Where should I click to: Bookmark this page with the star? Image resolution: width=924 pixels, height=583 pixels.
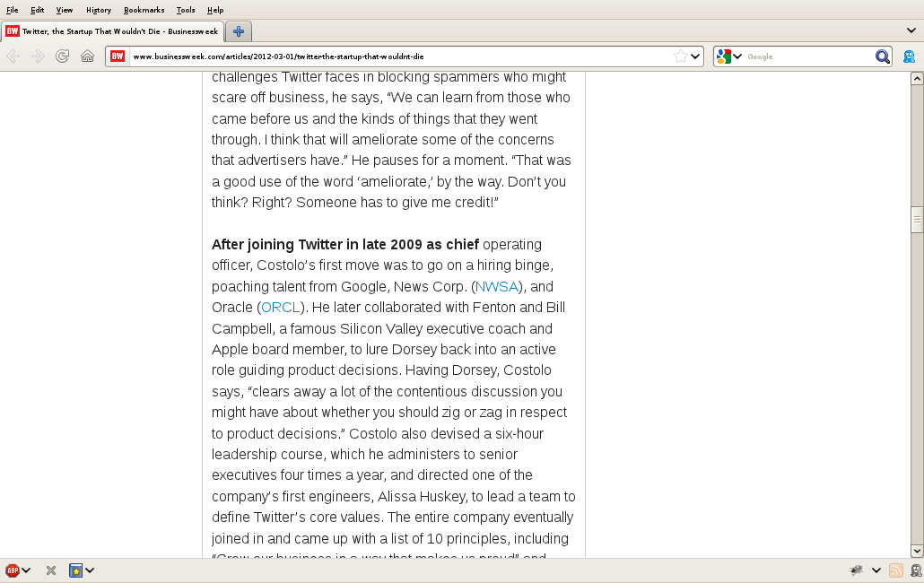(x=680, y=57)
